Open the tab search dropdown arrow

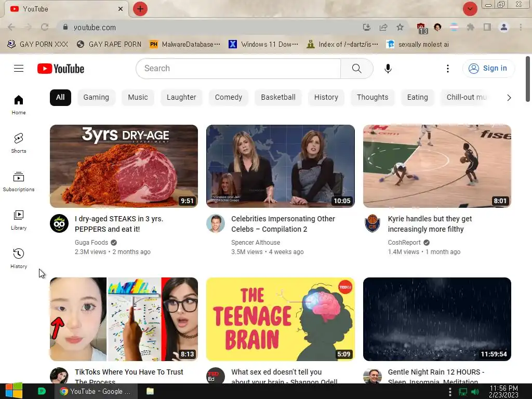[x=470, y=9]
